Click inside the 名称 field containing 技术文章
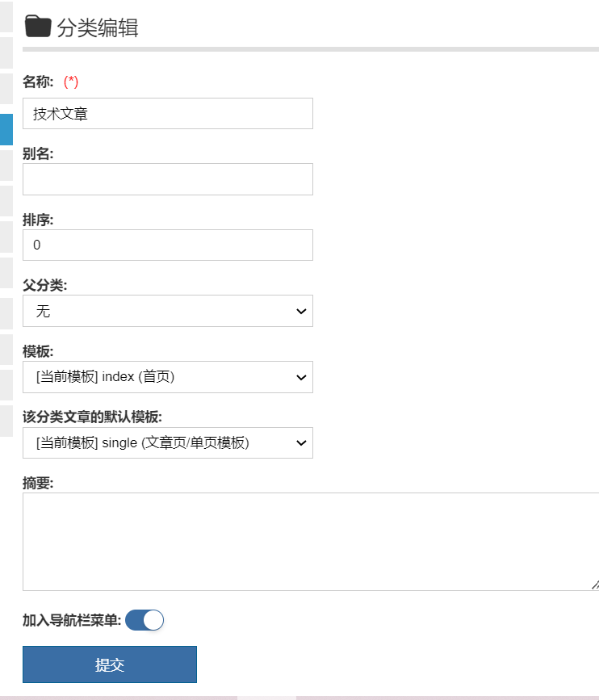This screenshot has width=599, height=700. tap(167, 113)
